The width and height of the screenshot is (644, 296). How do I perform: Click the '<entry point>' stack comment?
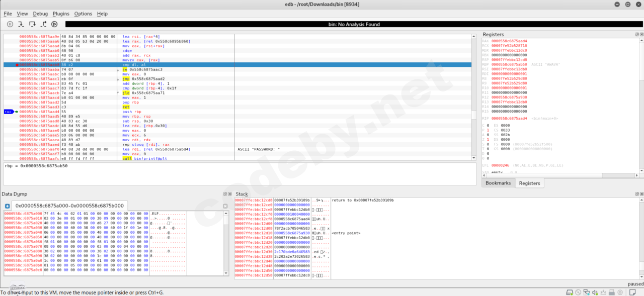tap(347, 233)
